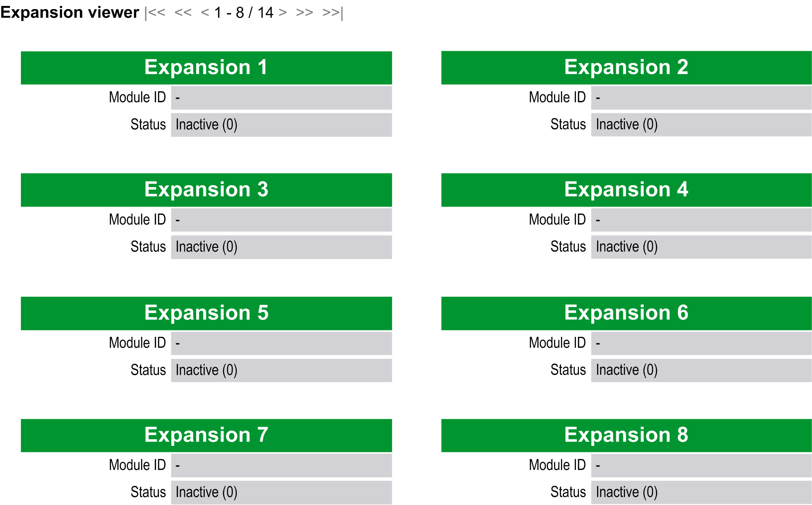Click Expansion 5 Status value field
The height and width of the screenshot is (505, 812).
coord(281,370)
